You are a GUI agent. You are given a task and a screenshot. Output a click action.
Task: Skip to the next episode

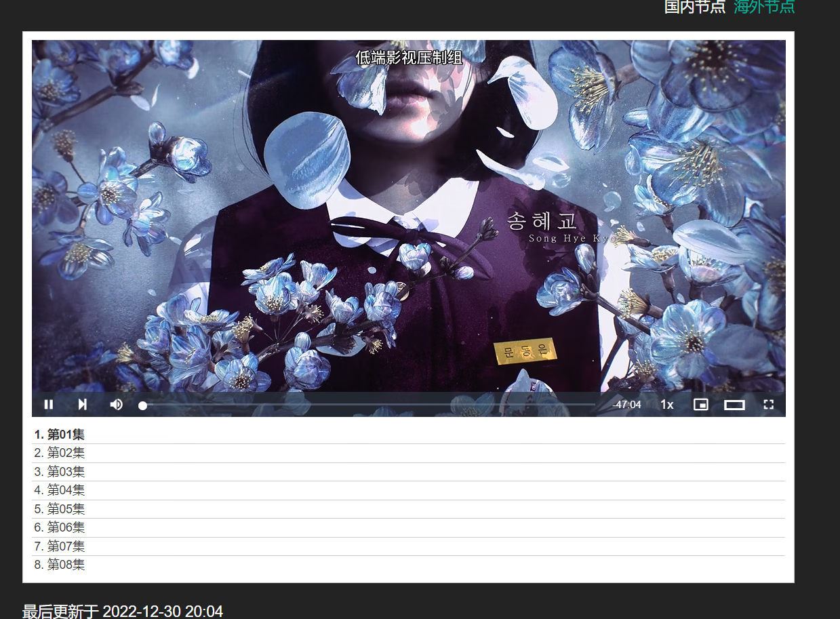[x=82, y=405]
